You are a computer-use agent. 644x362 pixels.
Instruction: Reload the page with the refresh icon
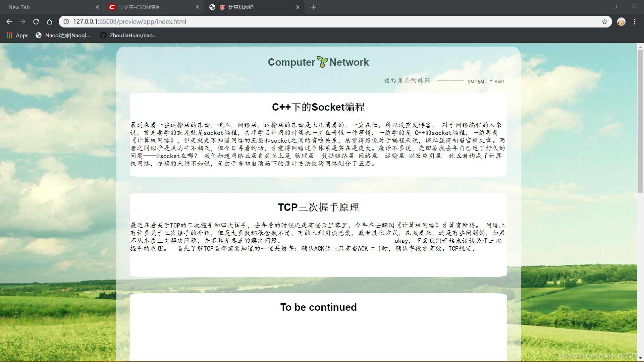[x=36, y=22]
